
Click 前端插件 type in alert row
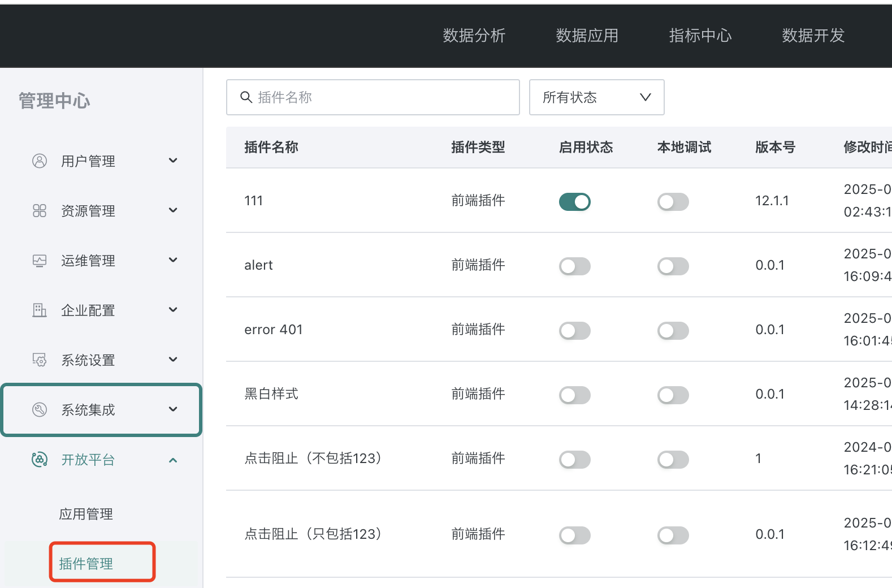478,265
